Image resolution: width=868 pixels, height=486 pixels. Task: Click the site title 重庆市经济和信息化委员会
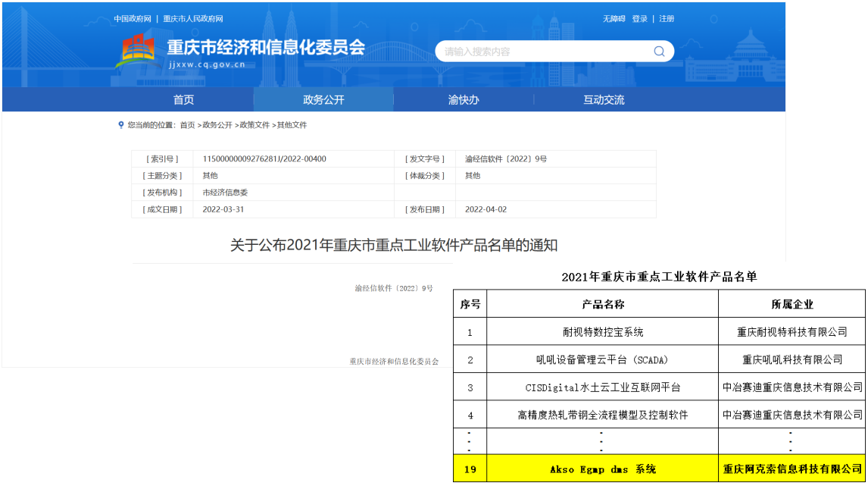(266, 48)
